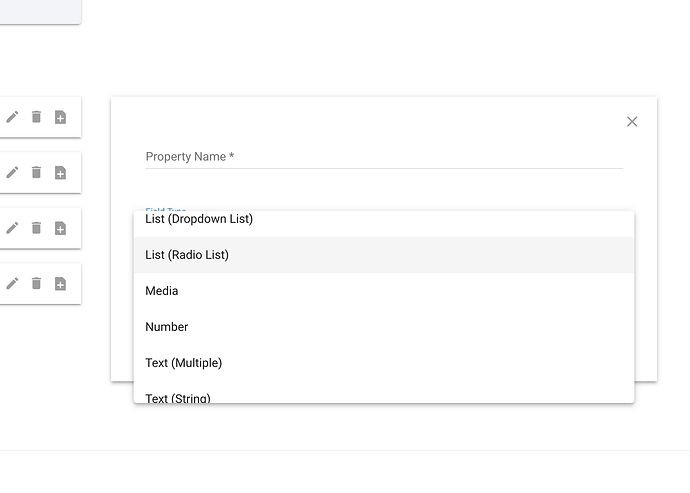This screenshot has height=493, width=690.
Task: Click the trash icon in second row
Action: pyautogui.click(x=37, y=173)
